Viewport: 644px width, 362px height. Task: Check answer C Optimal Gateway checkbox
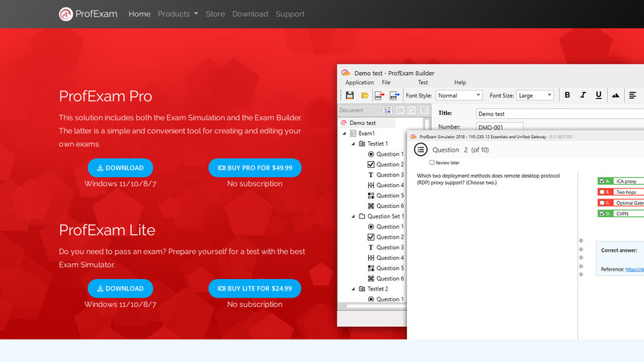(602, 202)
